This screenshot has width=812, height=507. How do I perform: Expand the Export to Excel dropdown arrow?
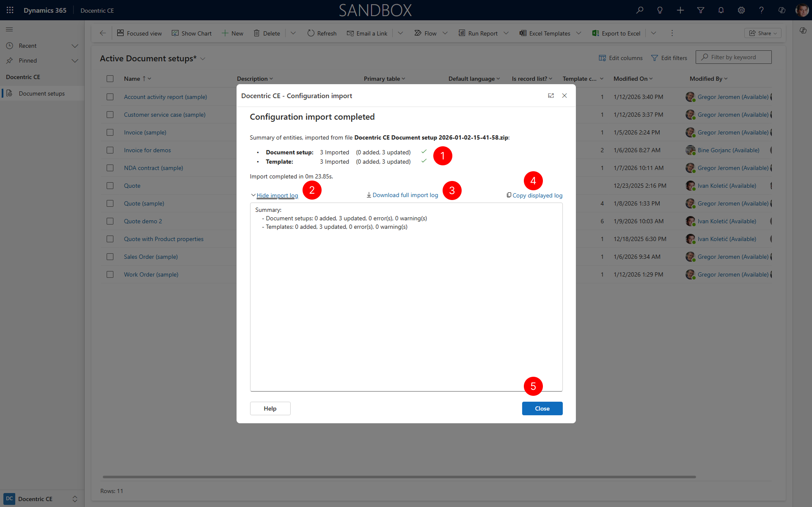653,33
